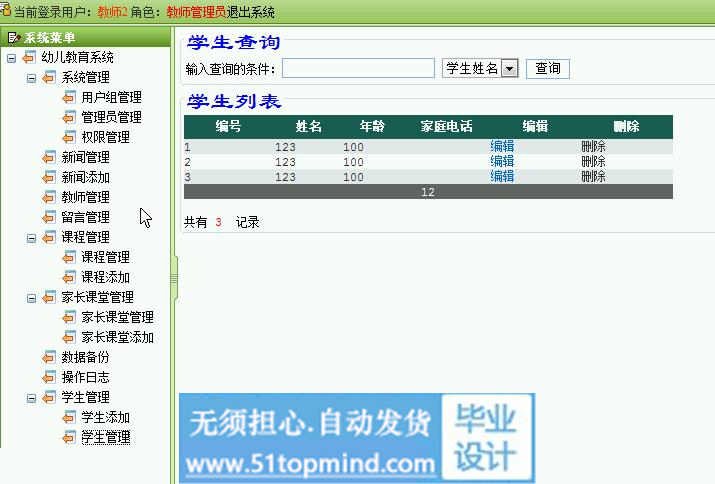This screenshot has width=715, height=484.
Task: Open the child 课程管理 page under 课程管理
Action: (x=105, y=258)
